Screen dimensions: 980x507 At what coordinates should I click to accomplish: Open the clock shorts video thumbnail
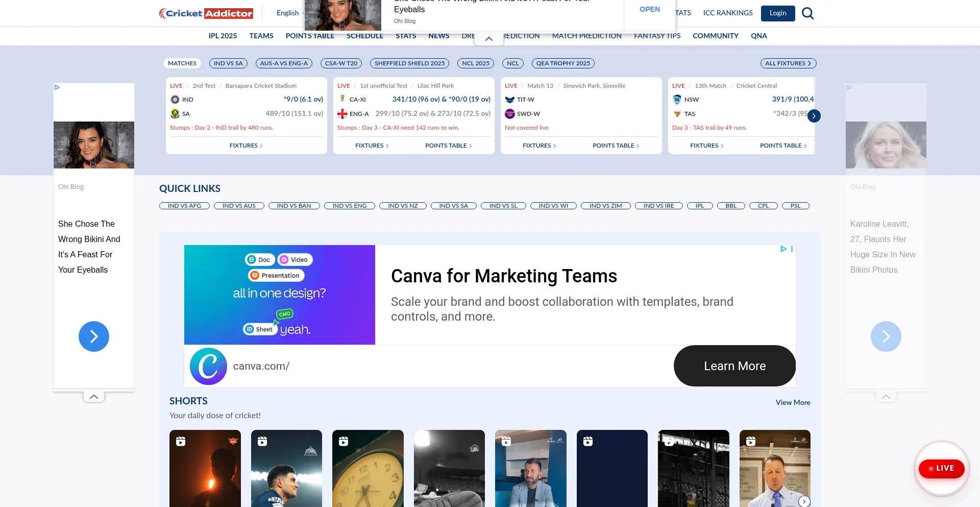(x=367, y=468)
